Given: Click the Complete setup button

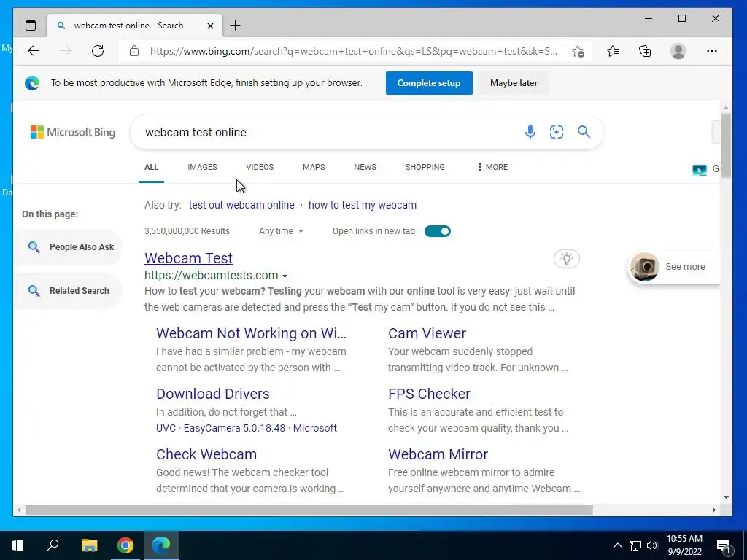Looking at the screenshot, I should click(429, 83).
